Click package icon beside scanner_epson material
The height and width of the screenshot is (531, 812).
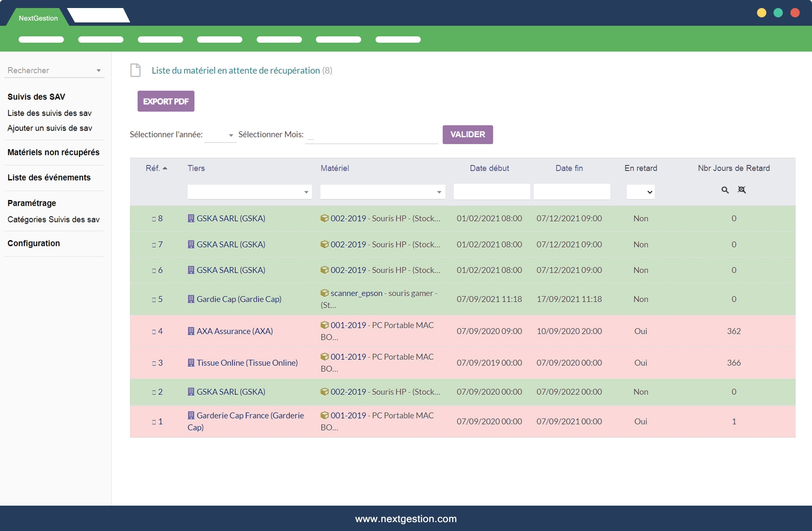[324, 293]
